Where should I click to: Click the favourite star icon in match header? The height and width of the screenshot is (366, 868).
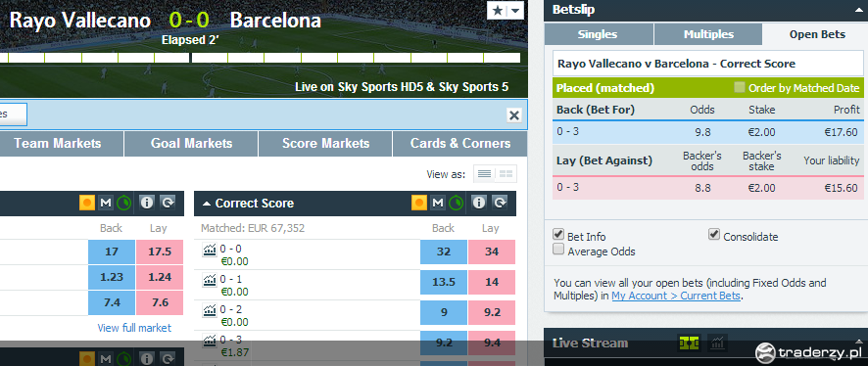click(x=497, y=11)
